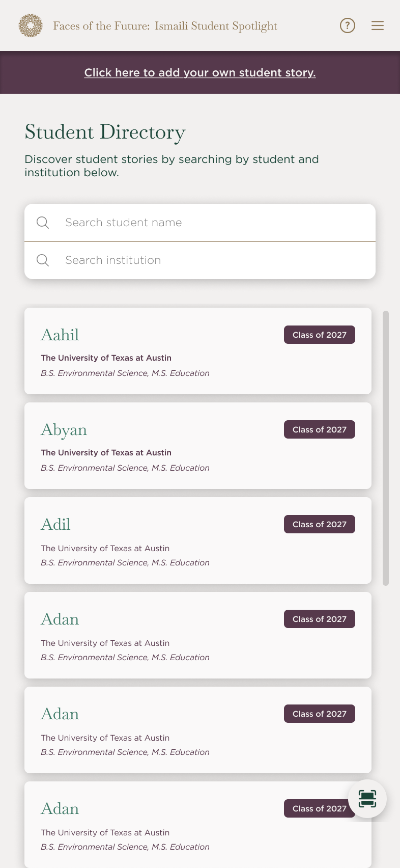Click the ornate site logo emblem

(x=31, y=25)
